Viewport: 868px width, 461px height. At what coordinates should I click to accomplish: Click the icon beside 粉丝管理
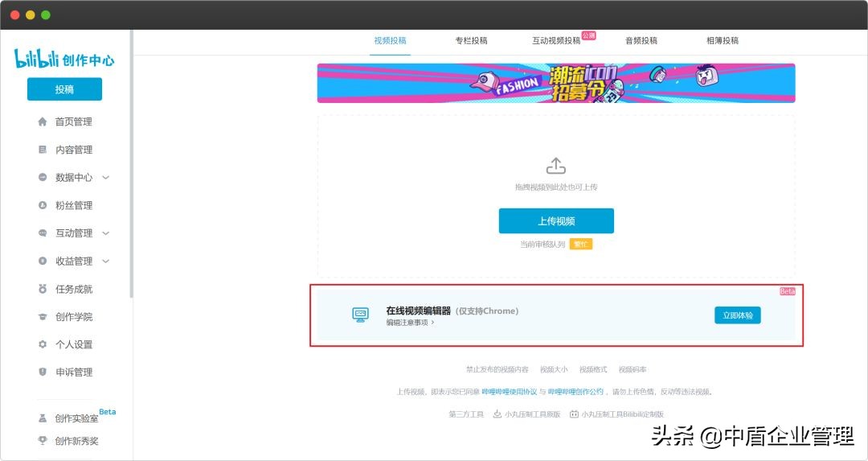(43, 205)
